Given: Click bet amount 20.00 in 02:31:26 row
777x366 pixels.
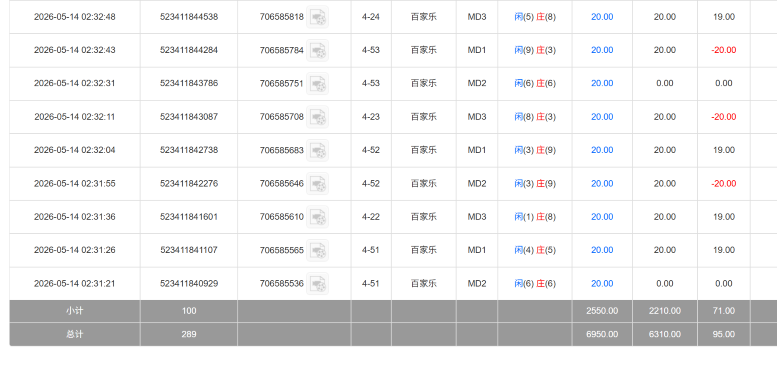Looking at the screenshot, I should tap(602, 250).
